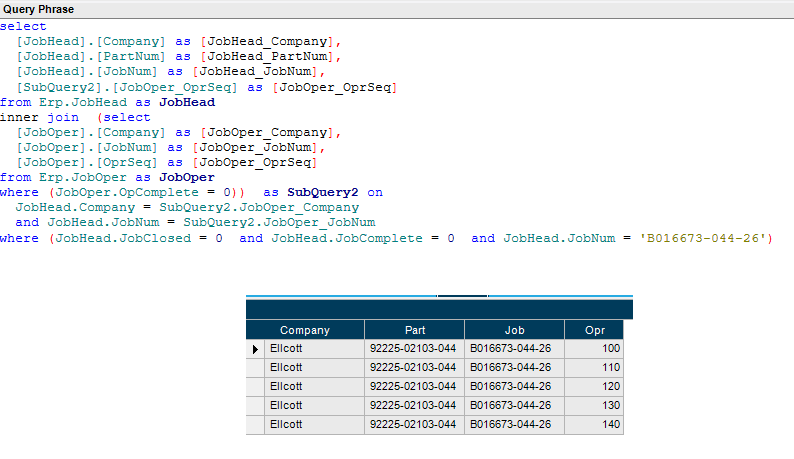This screenshot has height=459, width=794.
Task: Click part 92225-02103-044 in Opr 100 row
Action: [x=414, y=349]
